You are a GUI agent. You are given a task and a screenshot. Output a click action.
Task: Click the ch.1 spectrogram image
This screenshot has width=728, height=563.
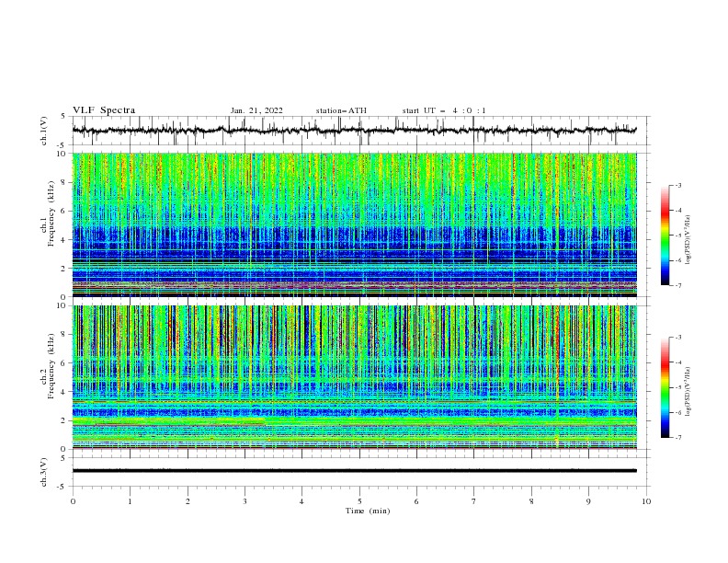coord(354,224)
